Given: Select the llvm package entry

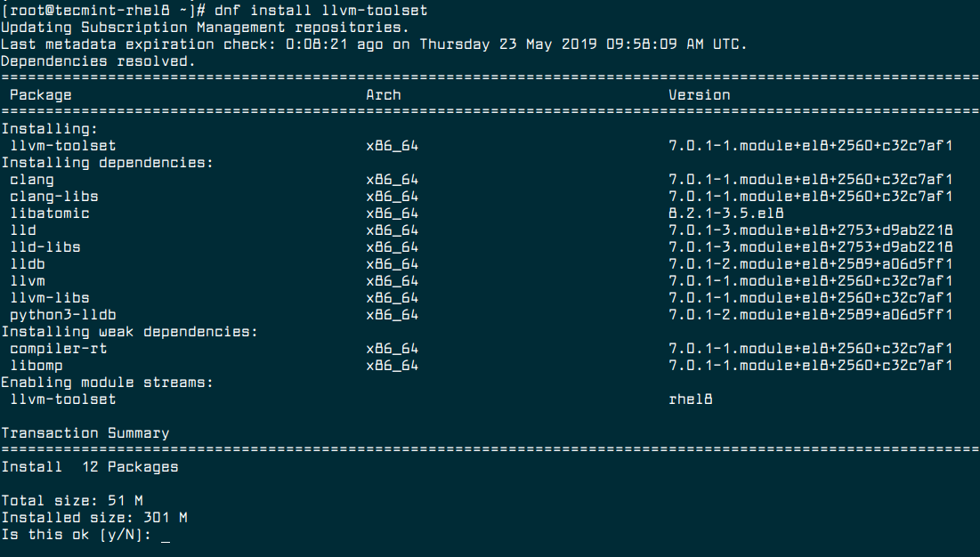Looking at the screenshot, I should (31, 280).
